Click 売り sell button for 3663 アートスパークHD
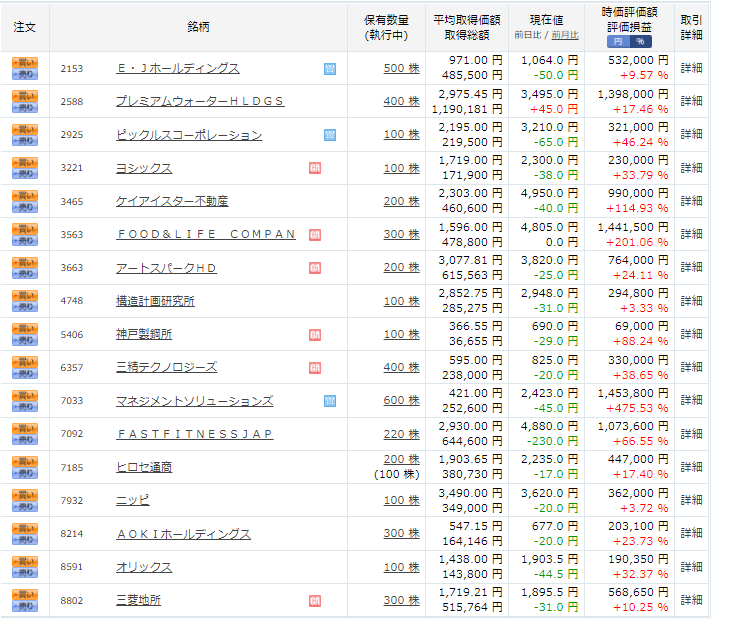 (x=25, y=274)
